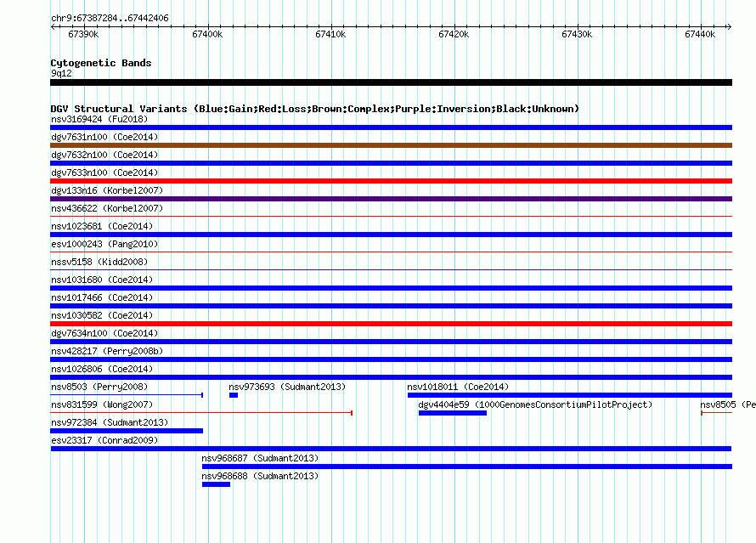Click the red dgv7633n100 loss bar
The image size is (756, 543).
pyautogui.click(x=391, y=181)
